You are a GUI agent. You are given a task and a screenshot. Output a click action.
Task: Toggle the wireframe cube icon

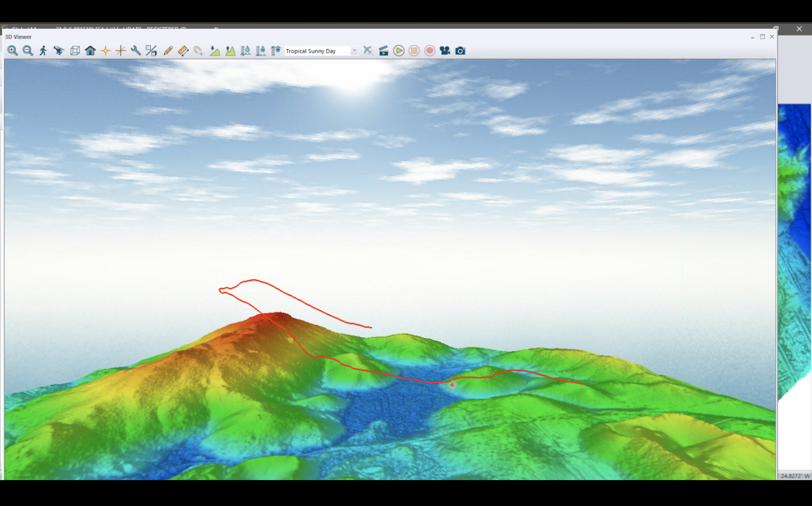(75, 51)
